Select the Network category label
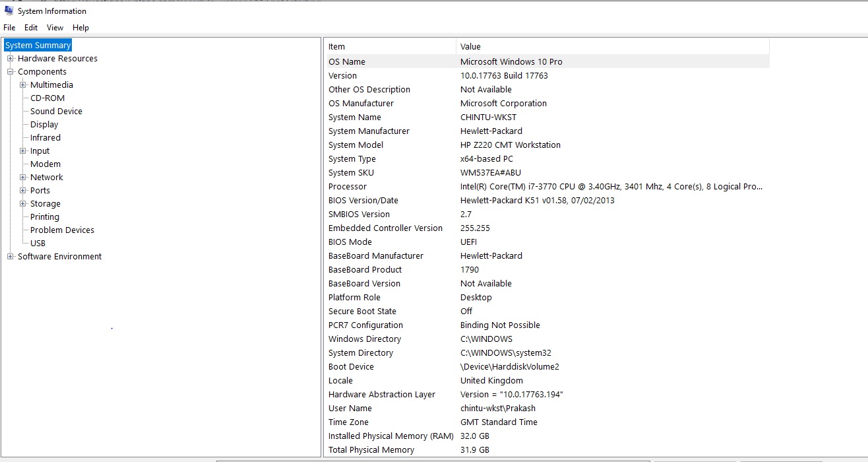Screen dimensions: 868x462 tap(47, 178)
